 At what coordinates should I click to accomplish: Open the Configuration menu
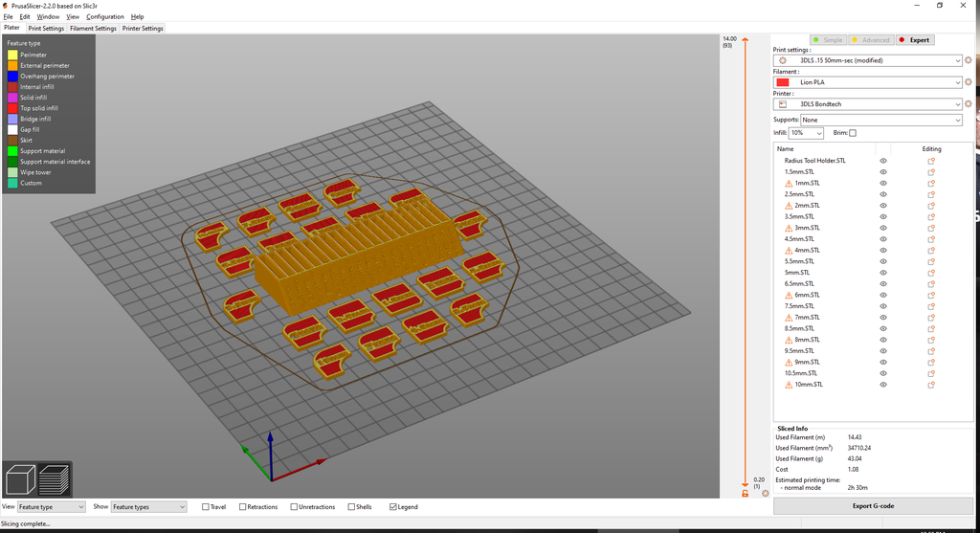[x=105, y=17]
